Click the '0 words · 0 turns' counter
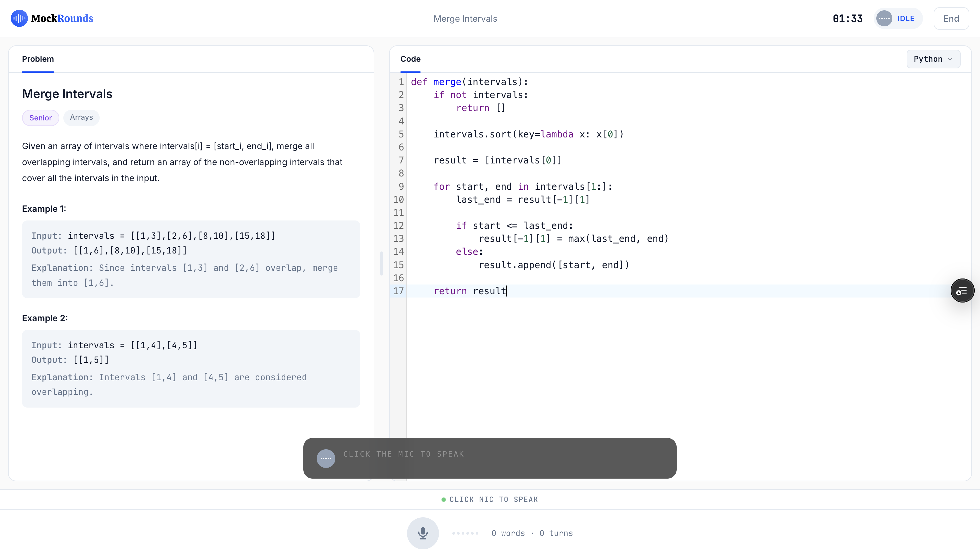 [x=532, y=533]
